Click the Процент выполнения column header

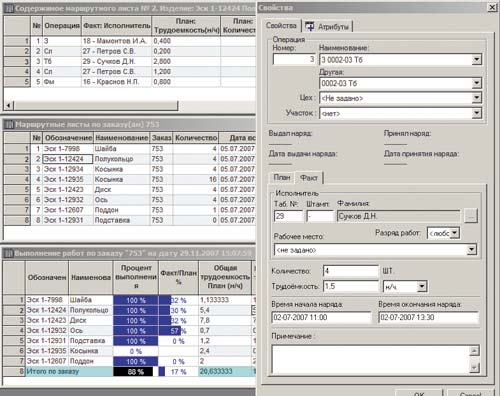[136, 277]
